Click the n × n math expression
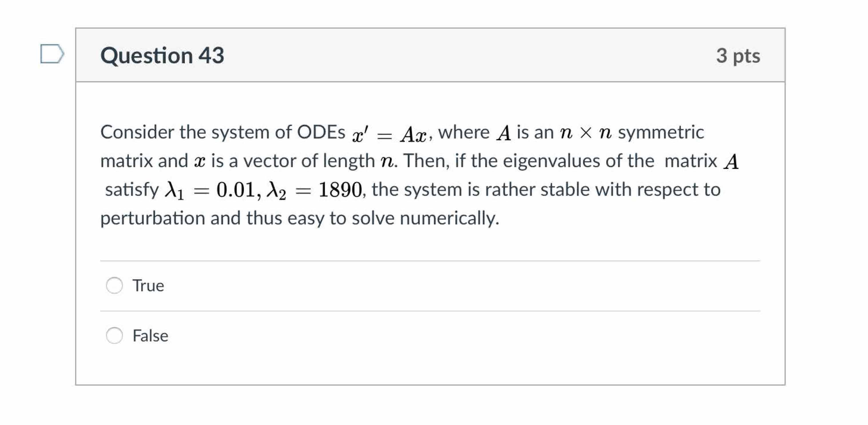 pyautogui.click(x=586, y=133)
